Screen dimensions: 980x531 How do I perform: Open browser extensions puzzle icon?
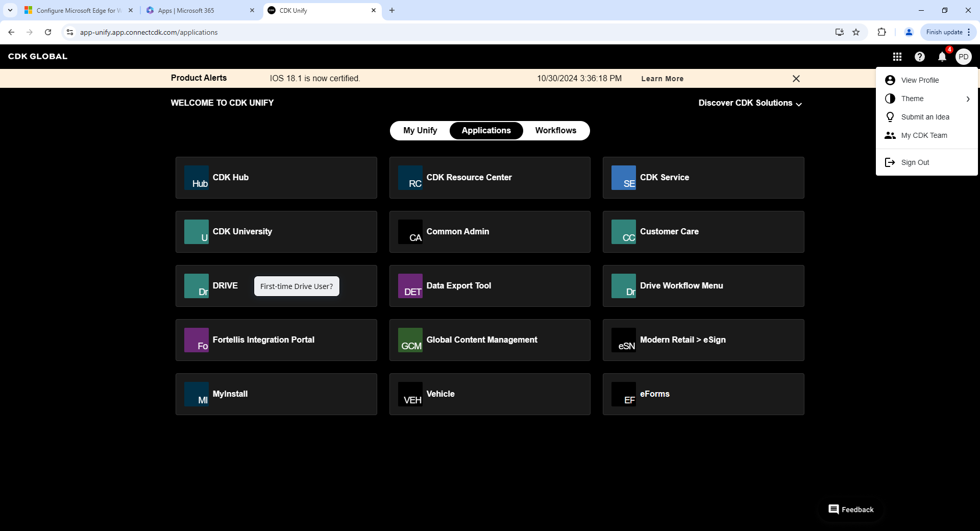(x=881, y=32)
